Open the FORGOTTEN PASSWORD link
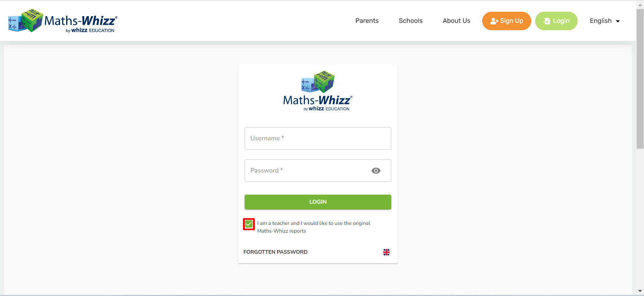The image size is (644, 296). (x=276, y=252)
